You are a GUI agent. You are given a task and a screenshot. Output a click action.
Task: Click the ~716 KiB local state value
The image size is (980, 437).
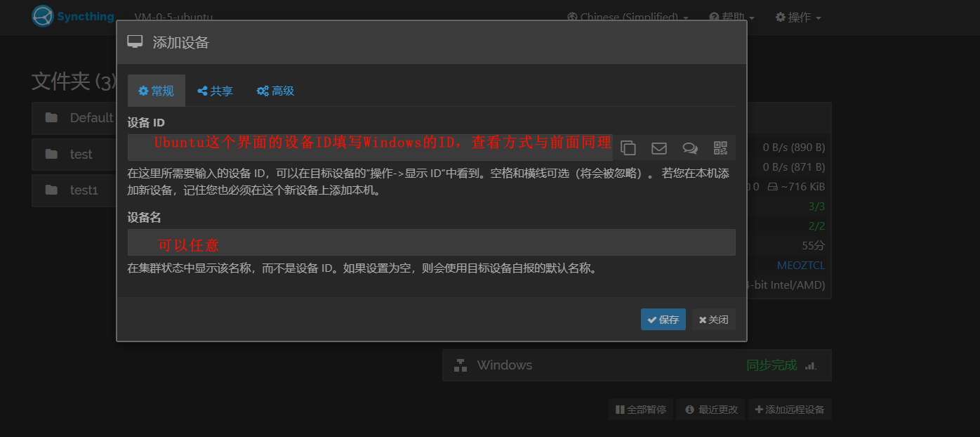(797, 187)
